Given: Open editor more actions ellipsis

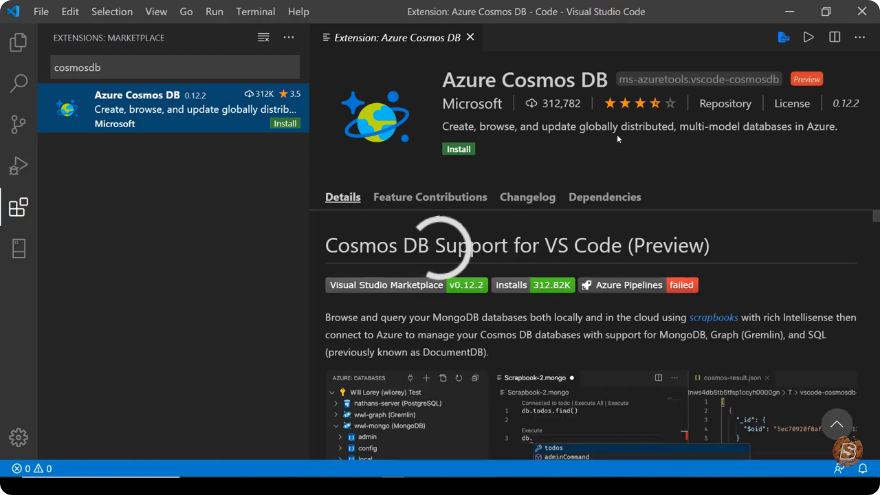Looking at the screenshot, I should 860,38.
